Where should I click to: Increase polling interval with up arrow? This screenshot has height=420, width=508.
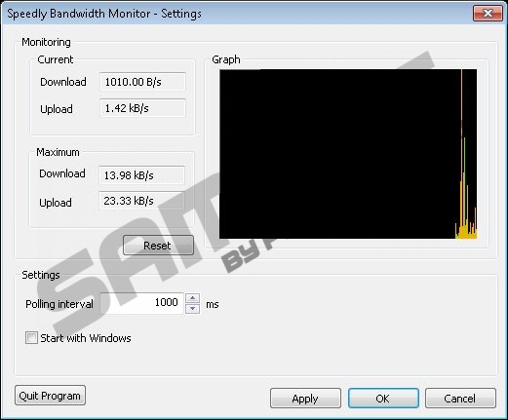pyautogui.click(x=192, y=298)
